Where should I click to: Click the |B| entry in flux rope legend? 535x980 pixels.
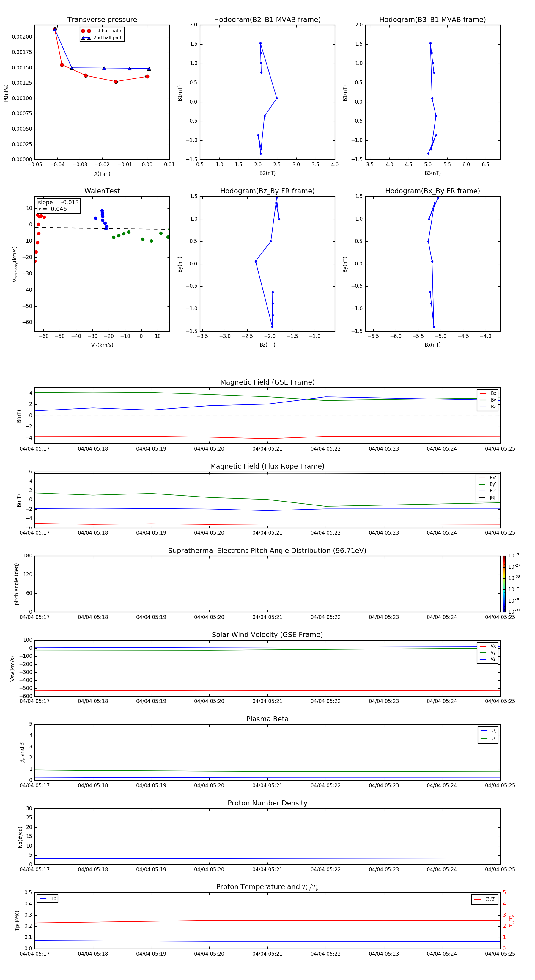(x=487, y=498)
